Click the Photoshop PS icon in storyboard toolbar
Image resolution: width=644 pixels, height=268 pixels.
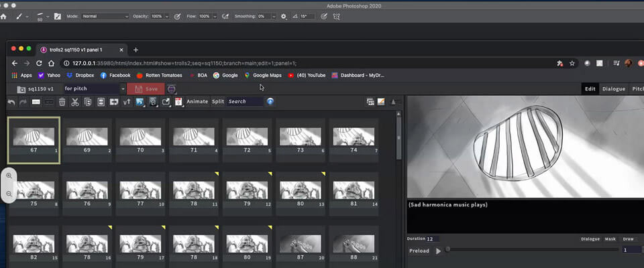pyautogui.click(x=140, y=102)
